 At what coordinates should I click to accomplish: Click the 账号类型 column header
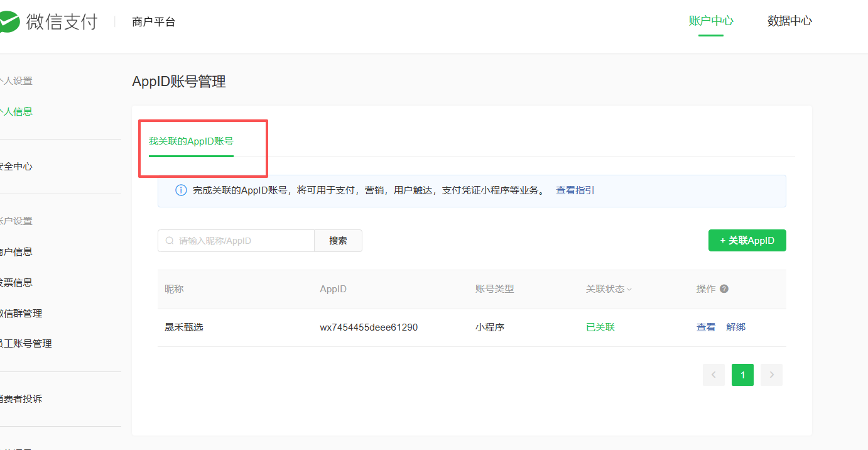click(x=495, y=289)
